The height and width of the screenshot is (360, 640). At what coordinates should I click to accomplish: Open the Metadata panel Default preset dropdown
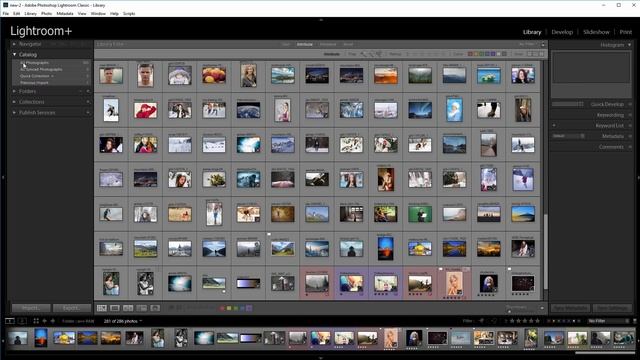(x=569, y=136)
